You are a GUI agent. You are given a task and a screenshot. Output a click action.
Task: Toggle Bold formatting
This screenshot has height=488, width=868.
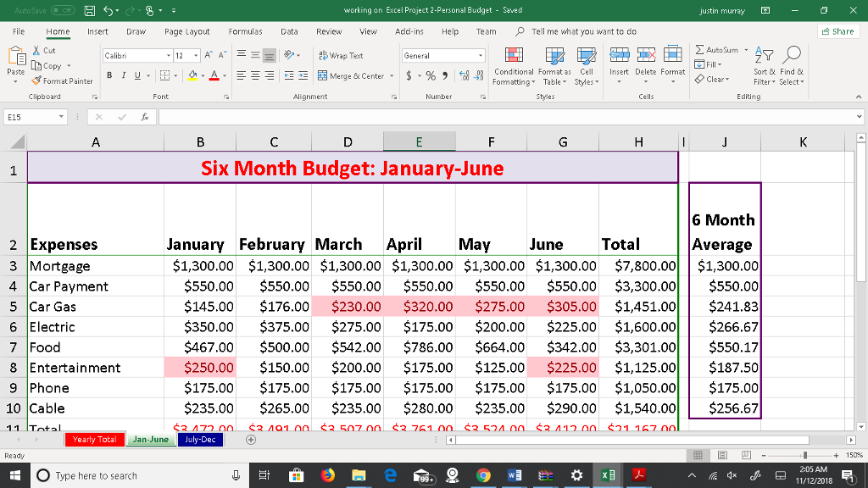pyautogui.click(x=109, y=75)
